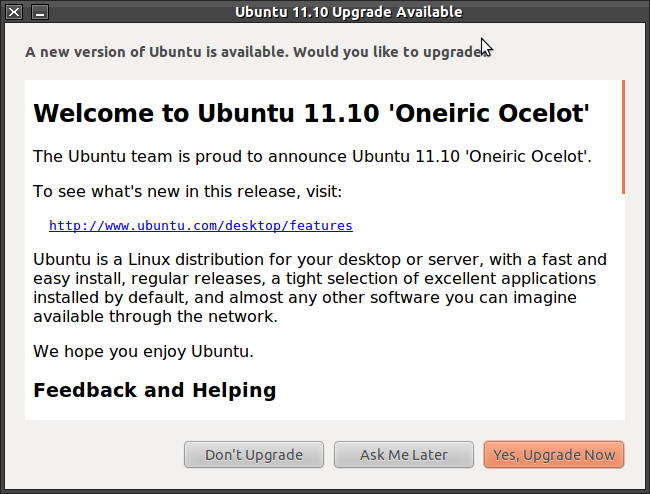Image resolution: width=650 pixels, height=494 pixels.
Task: Click 'The Ubuntu team is proud to announce' line
Action: pos(312,157)
